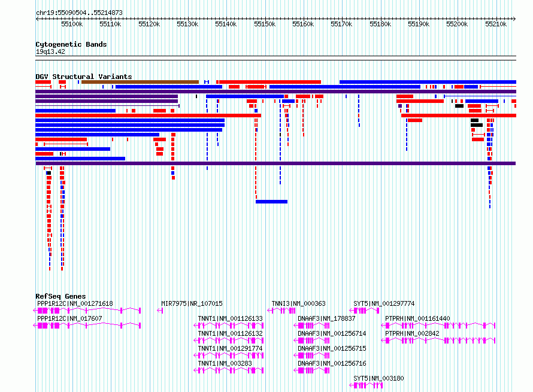Click the 55110k ruler position
The image size is (533, 392).
pyautogui.click(x=110, y=24)
